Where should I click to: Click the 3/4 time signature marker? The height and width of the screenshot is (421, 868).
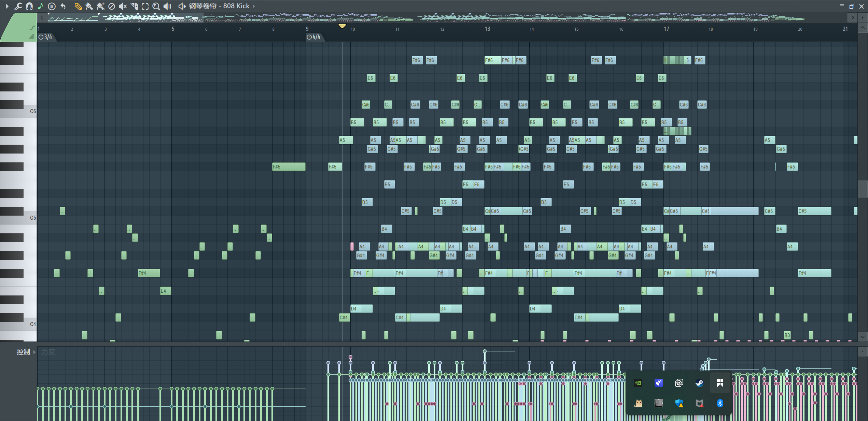coord(45,37)
